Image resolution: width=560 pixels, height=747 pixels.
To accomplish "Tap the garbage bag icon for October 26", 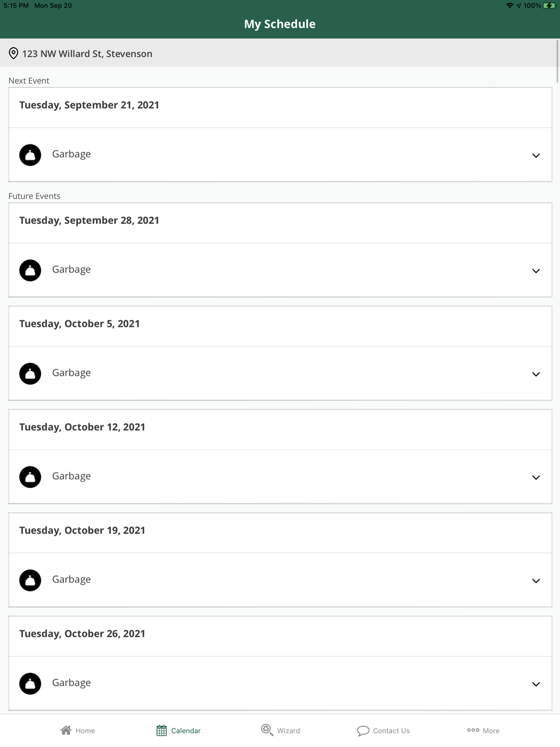I will point(30,684).
